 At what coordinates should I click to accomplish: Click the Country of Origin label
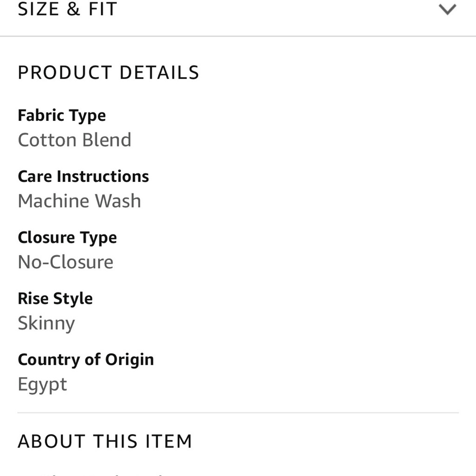[86, 359]
